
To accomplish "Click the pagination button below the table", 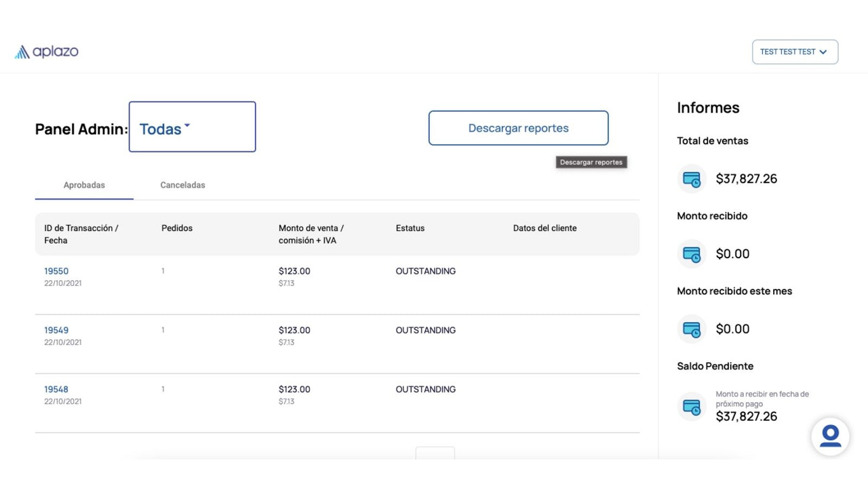I will pos(435,453).
